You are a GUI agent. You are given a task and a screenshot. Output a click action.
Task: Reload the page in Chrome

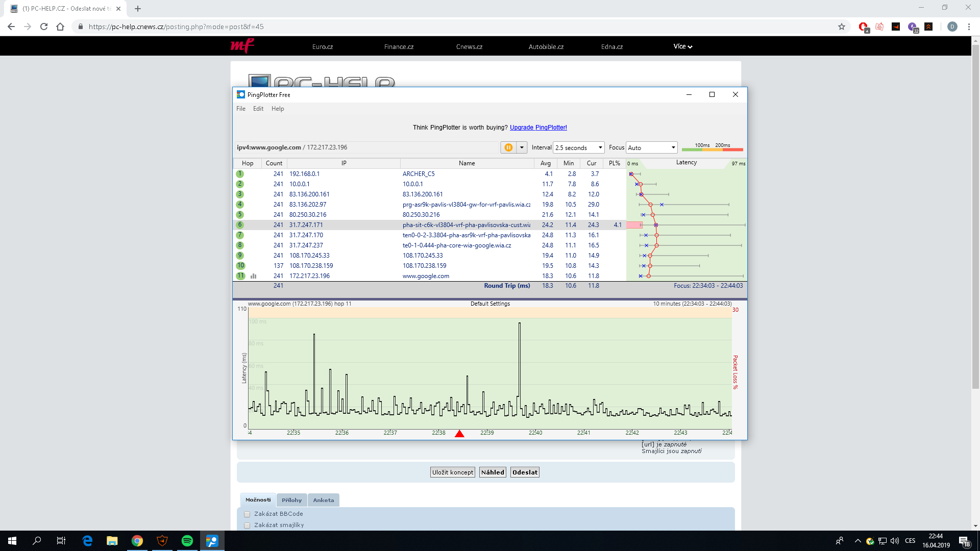(44, 27)
